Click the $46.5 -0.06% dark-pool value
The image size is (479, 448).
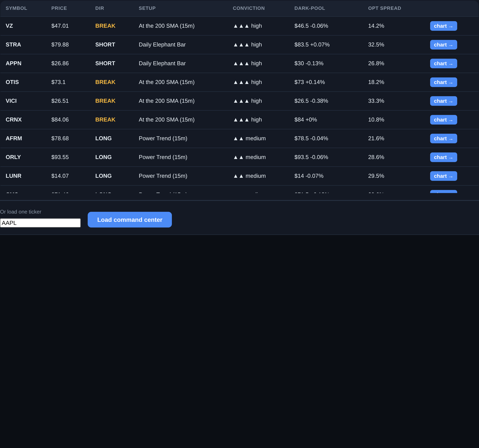point(311,26)
